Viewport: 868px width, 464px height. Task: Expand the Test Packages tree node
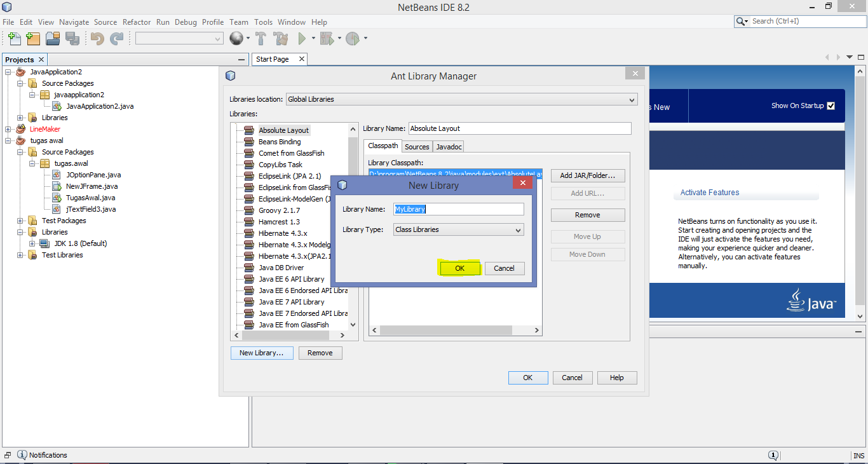pyautogui.click(x=20, y=220)
